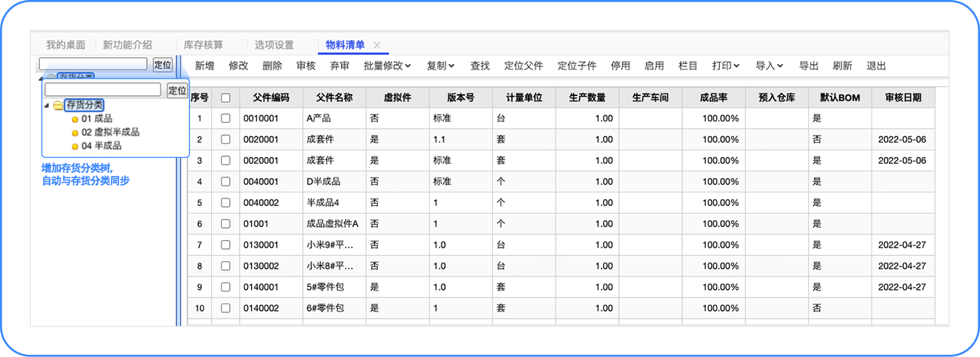980x357 pixels.
Task: Click 栏目 toolbar button
Action: 688,66
